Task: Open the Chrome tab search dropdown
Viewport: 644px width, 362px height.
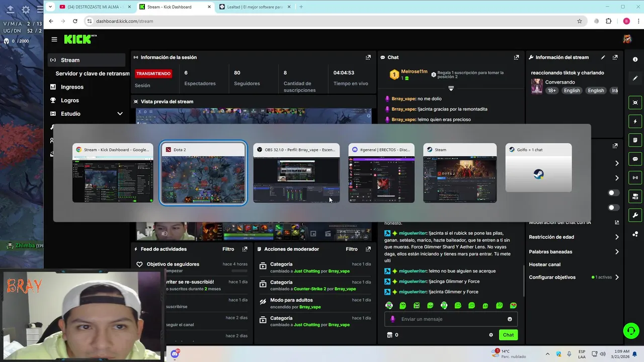Action: click(50, 7)
